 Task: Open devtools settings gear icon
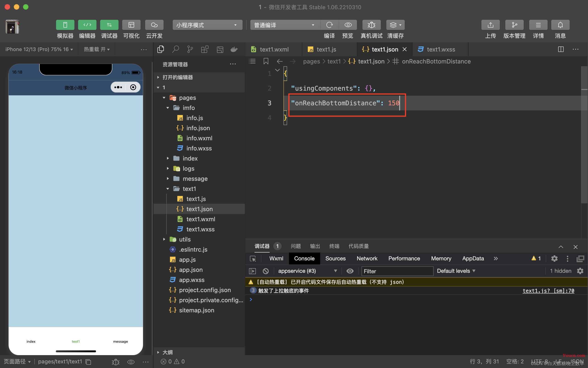(x=554, y=259)
